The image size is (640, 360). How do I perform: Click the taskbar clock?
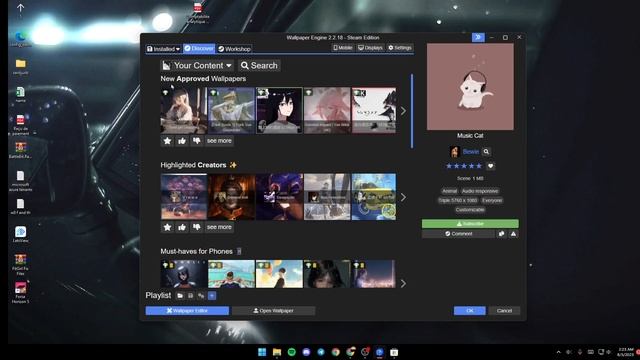pos(625,352)
